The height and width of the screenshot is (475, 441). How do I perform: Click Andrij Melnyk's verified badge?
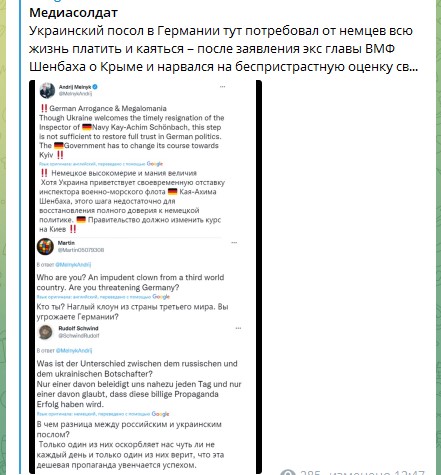coord(95,87)
